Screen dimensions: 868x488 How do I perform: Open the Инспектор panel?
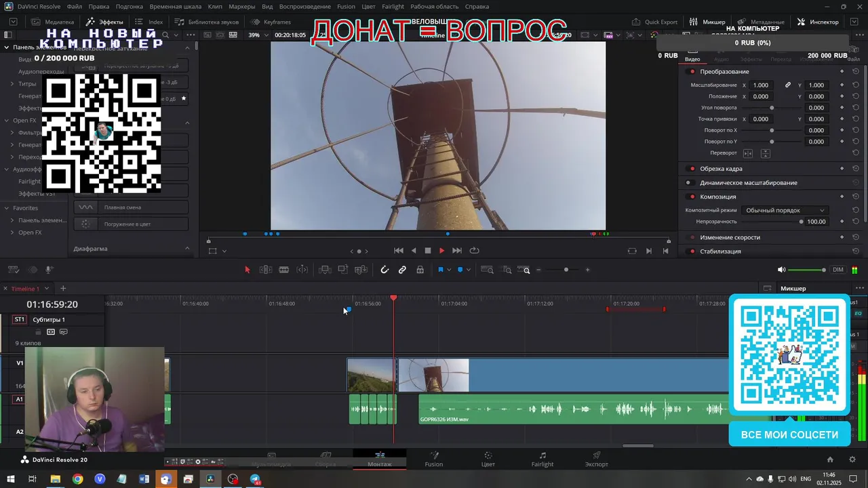(818, 22)
